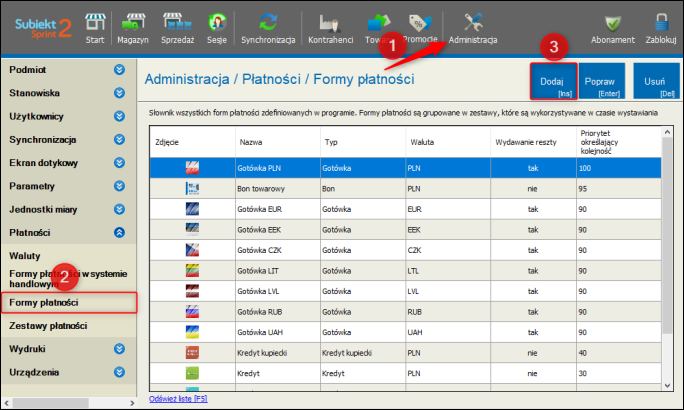Expand the Urządzenia sidebar section
Image resolution: width=684 pixels, height=410 pixels.
pos(119,373)
